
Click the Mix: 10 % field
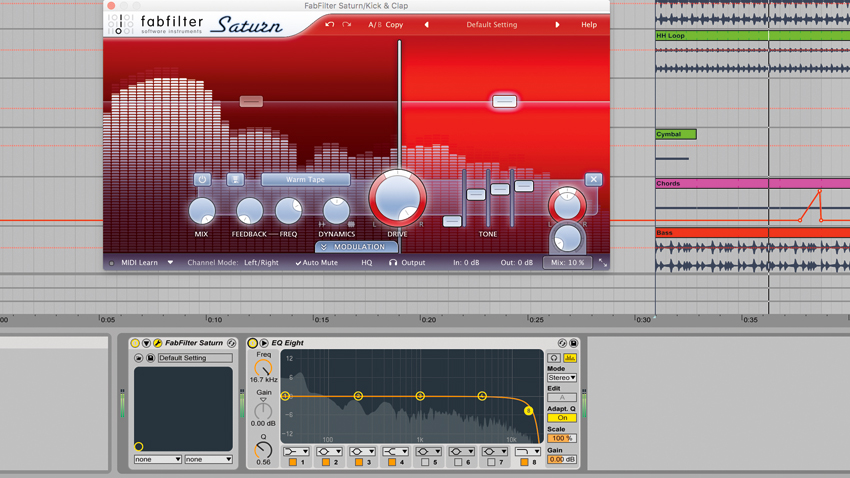click(x=568, y=262)
